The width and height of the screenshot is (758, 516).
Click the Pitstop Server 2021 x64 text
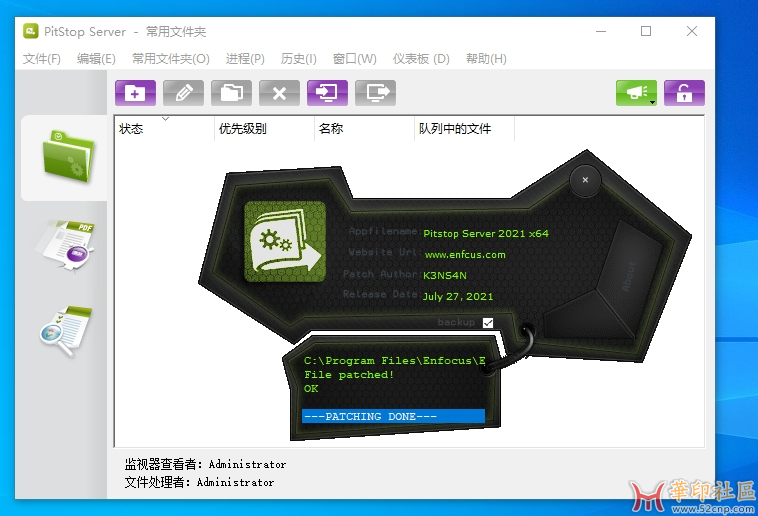click(x=486, y=234)
